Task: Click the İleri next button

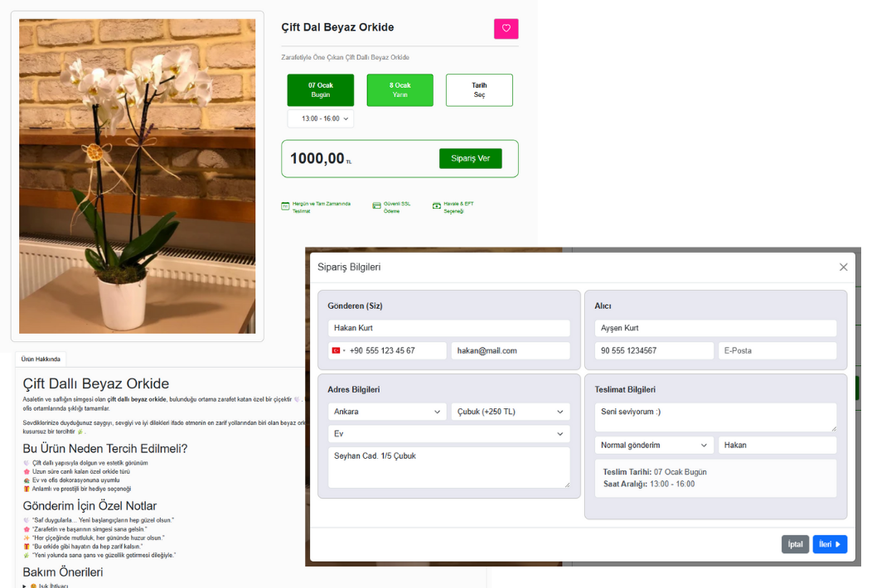Action: pos(830,544)
